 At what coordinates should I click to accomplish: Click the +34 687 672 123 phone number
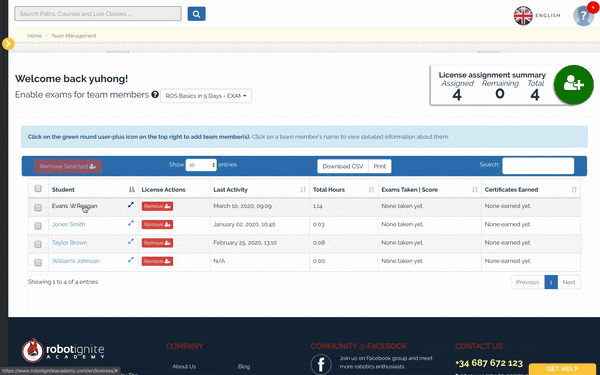click(x=489, y=363)
